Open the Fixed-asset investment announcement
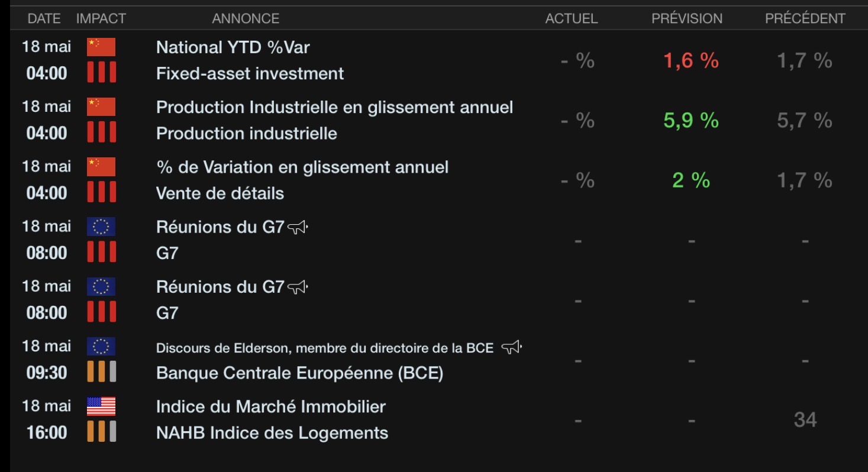Image resolution: width=868 pixels, height=472 pixels. tap(250, 73)
